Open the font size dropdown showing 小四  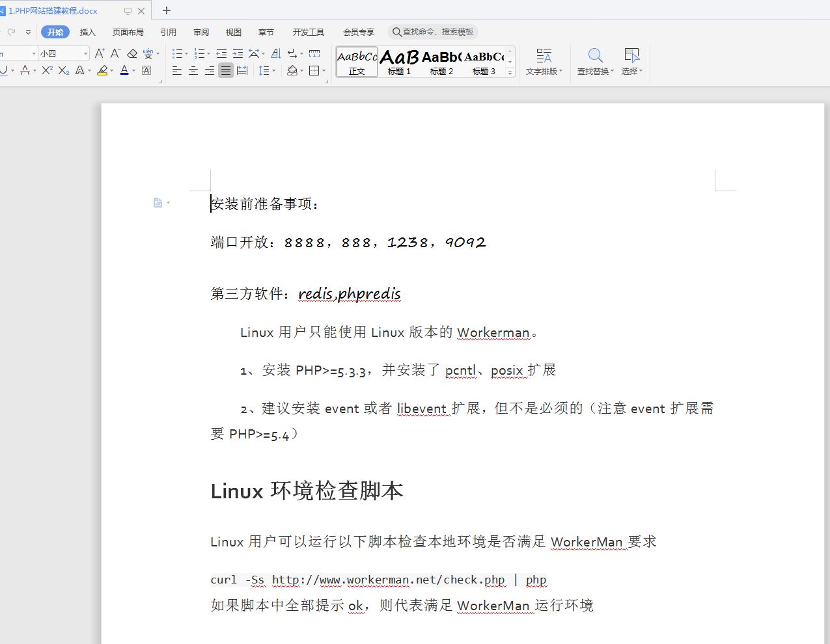click(85, 53)
